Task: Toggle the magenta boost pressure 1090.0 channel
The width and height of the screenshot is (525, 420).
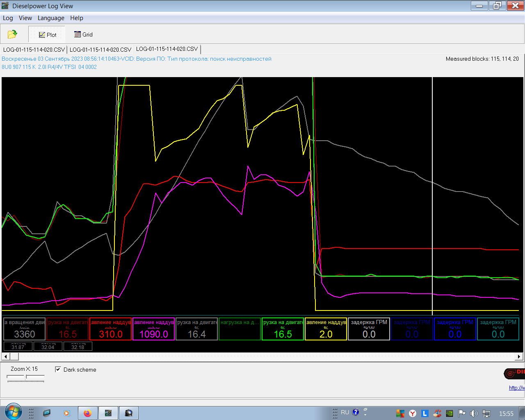Action: (x=154, y=329)
